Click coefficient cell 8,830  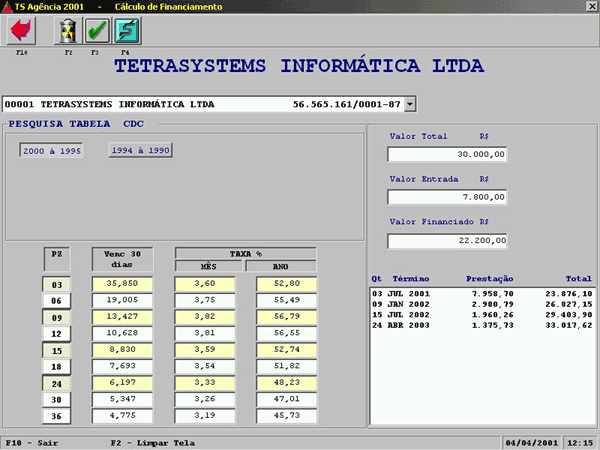click(122, 350)
